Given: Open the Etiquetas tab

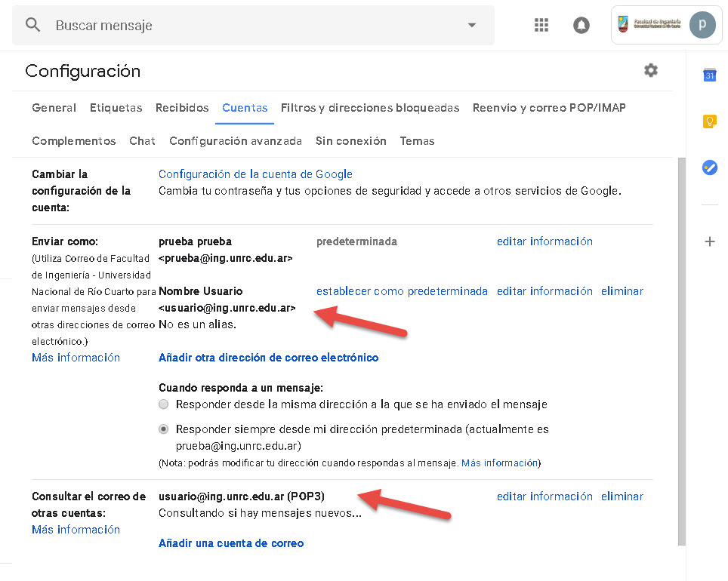Looking at the screenshot, I should [116, 108].
